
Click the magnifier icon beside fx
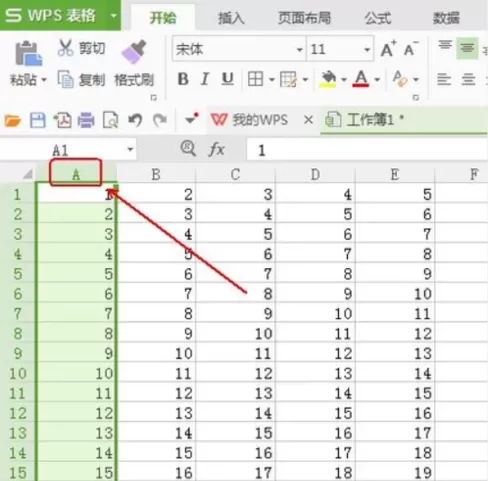click(188, 148)
